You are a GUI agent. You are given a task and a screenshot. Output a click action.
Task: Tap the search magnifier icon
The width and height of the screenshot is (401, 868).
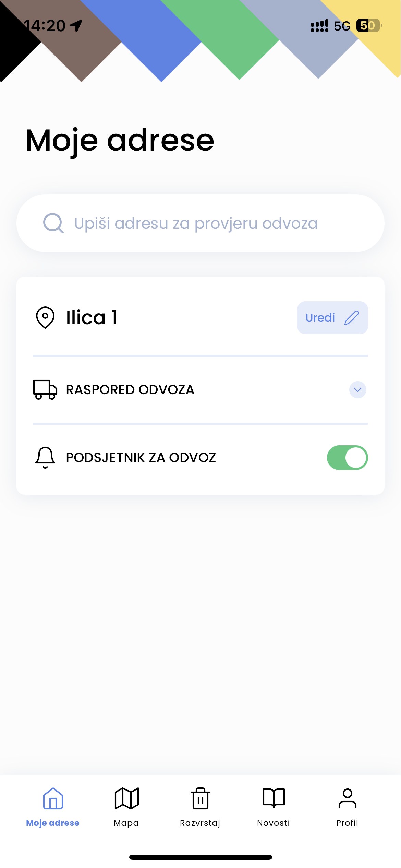tap(53, 223)
